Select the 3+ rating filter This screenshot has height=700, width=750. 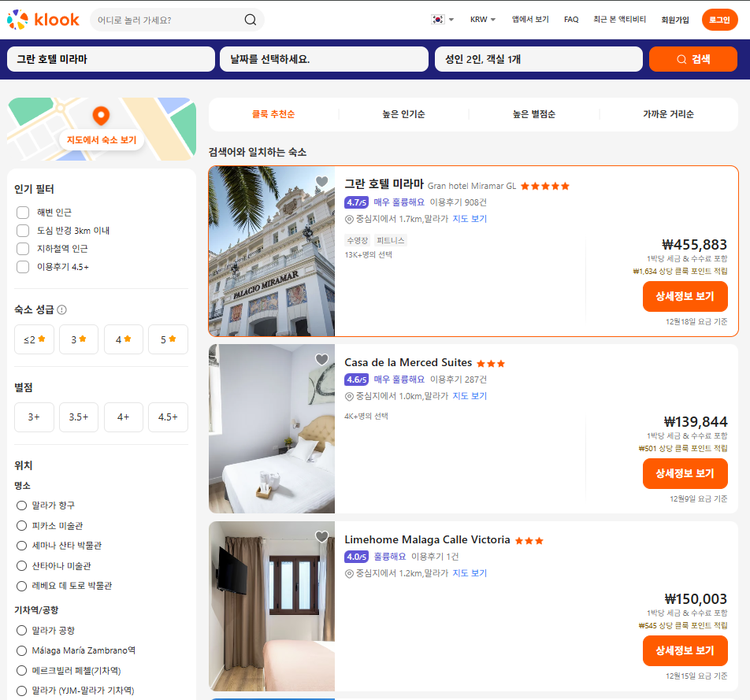pos(34,417)
